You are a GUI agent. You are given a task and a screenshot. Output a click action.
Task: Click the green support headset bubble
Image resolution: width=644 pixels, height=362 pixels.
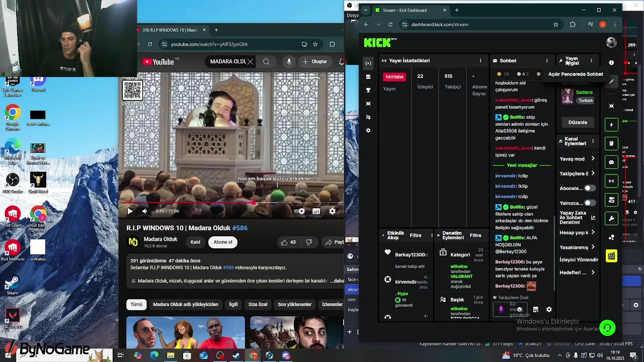pos(607,328)
